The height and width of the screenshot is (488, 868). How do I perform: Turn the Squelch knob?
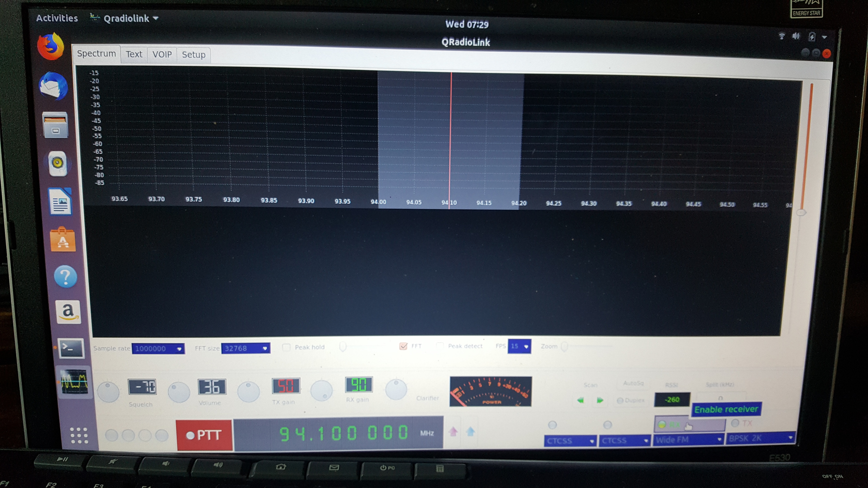tap(108, 391)
